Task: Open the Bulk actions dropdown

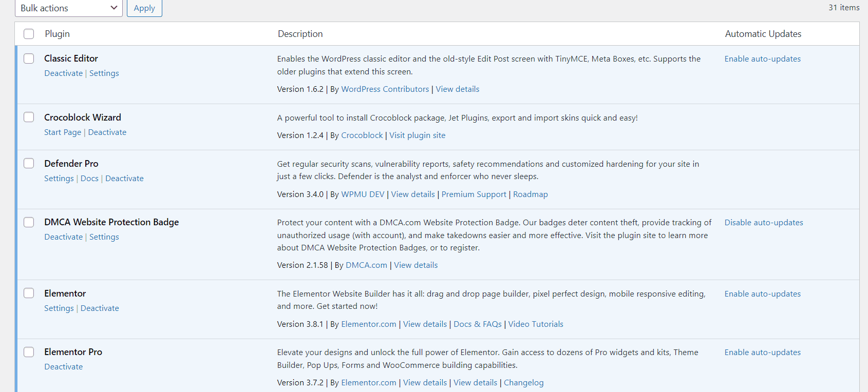Action: (68, 8)
